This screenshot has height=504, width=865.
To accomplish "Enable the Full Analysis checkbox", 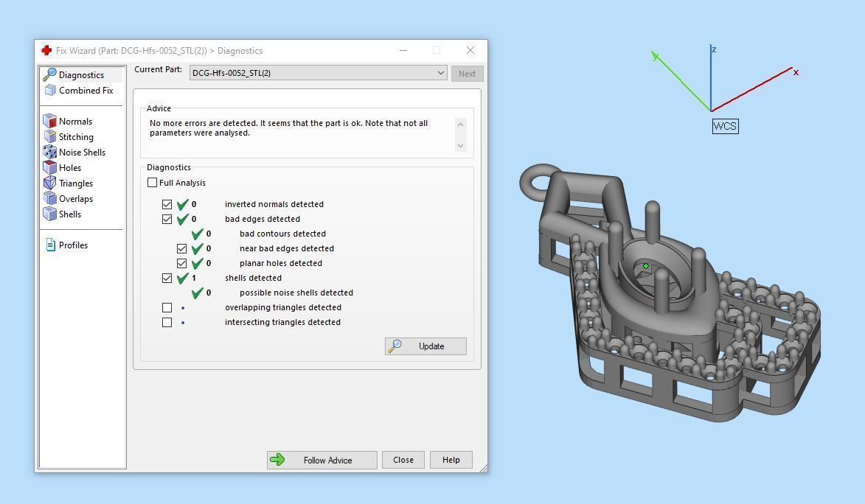I will click(x=152, y=183).
